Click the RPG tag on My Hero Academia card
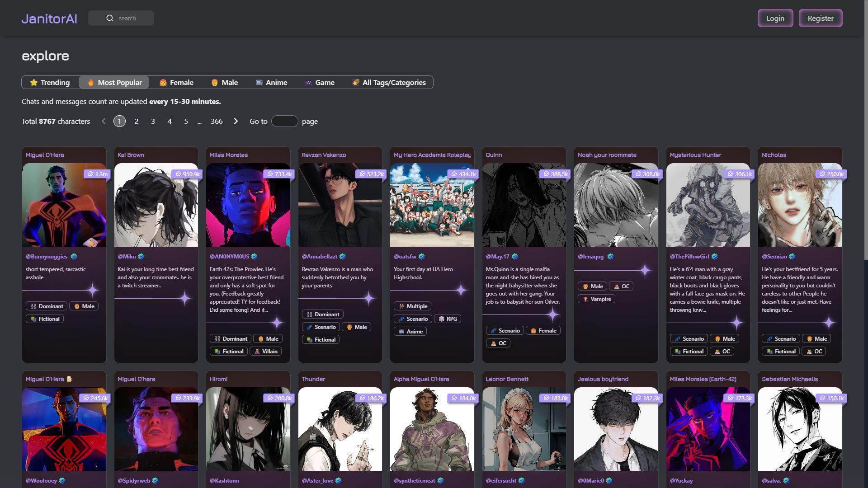 coord(447,319)
